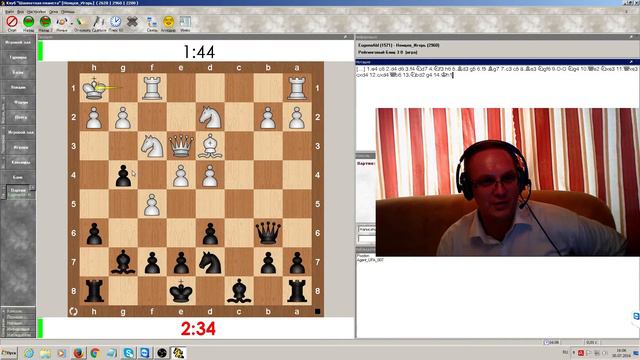Click the top clock showing 1:44

tap(199, 52)
